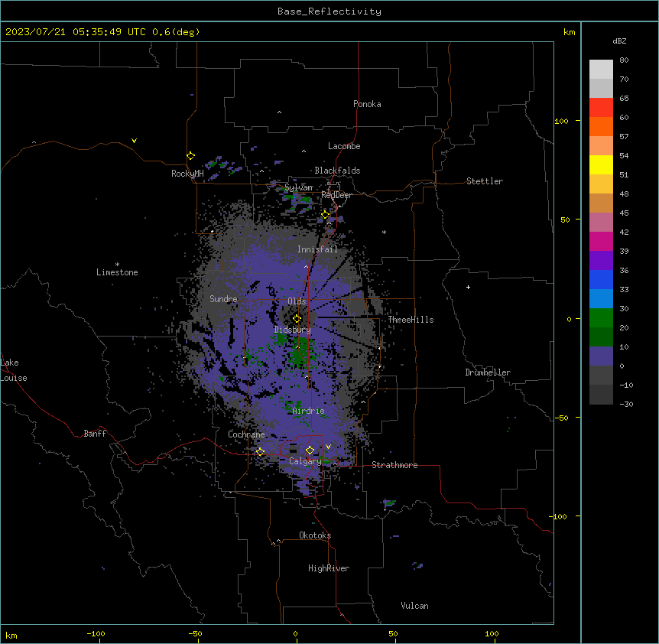
Task: Click the dBZ legend heading
Action: pyautogui.click(x=619, y=41)
